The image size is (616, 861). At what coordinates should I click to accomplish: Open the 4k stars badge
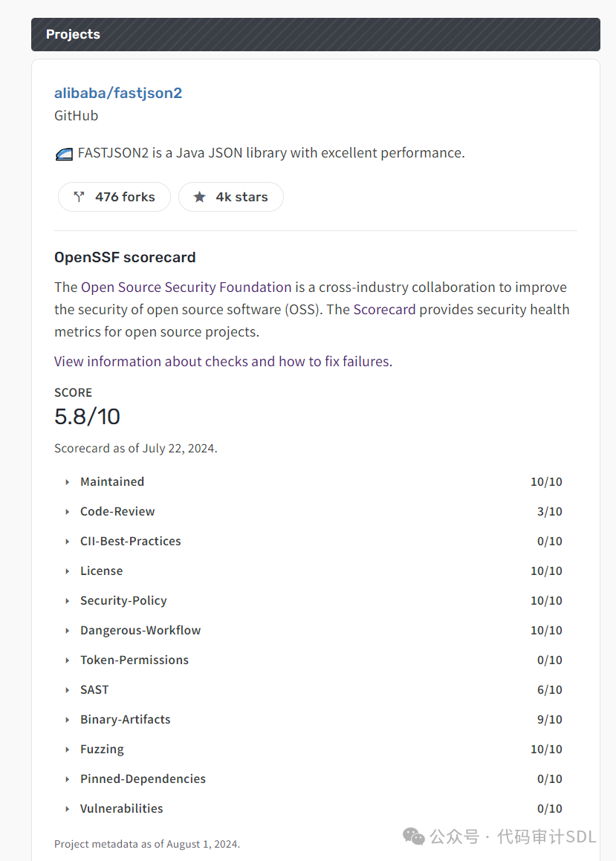231,197
